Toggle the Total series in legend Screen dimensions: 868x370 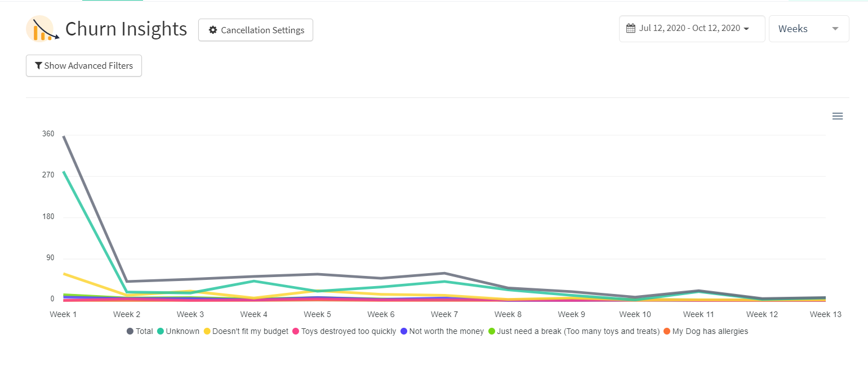click(140, 332)
